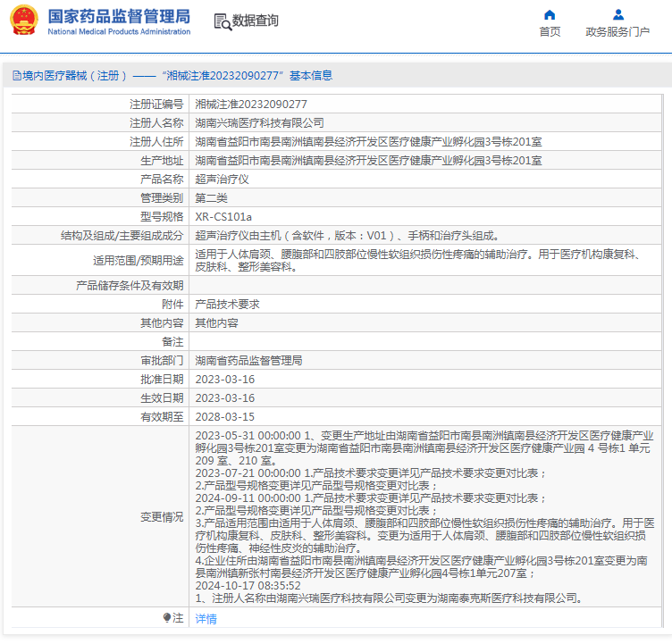Click the 2023-05-31 change record entry
The height and width of the screenshot is (644, 672).
424,448
